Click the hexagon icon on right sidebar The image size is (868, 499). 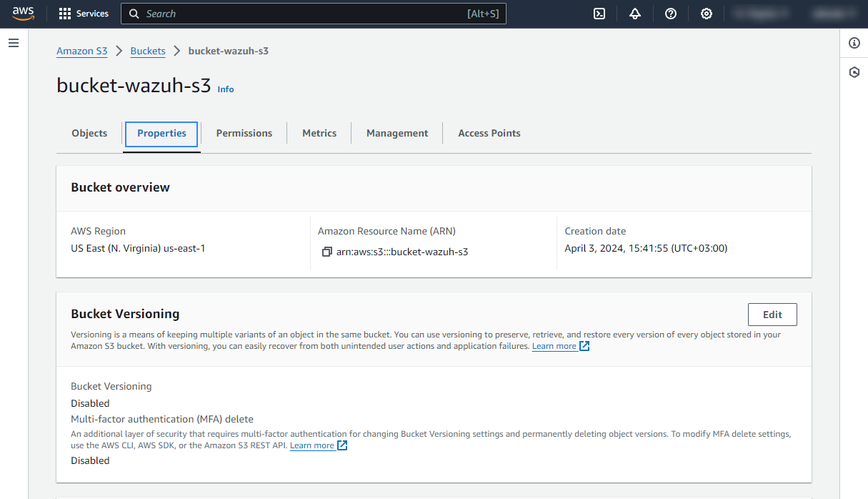tap(854, 72)
